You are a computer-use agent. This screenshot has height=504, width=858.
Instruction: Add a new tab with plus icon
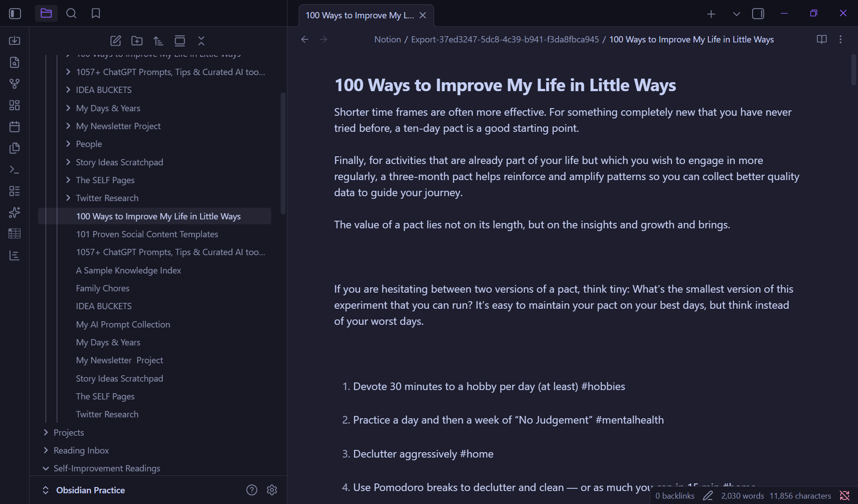pyautogui.click(x=711, y=14)
